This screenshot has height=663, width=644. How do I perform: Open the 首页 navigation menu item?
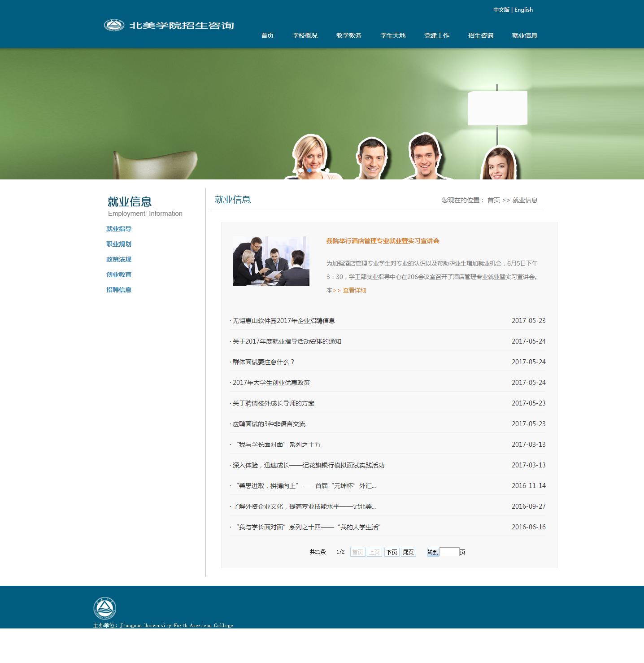267,35
